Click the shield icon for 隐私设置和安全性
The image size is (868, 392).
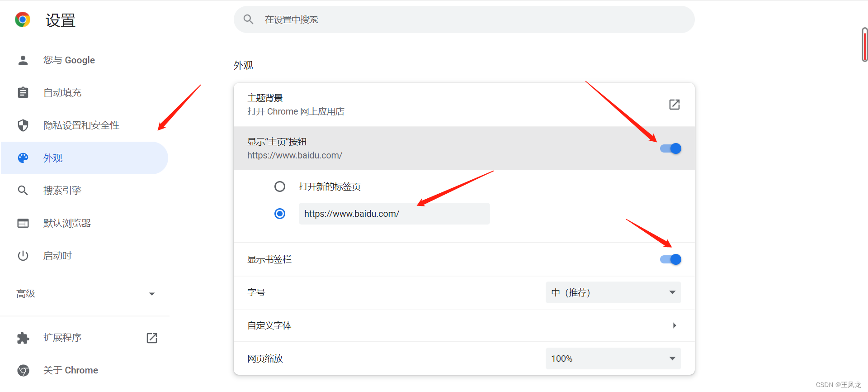23,125
